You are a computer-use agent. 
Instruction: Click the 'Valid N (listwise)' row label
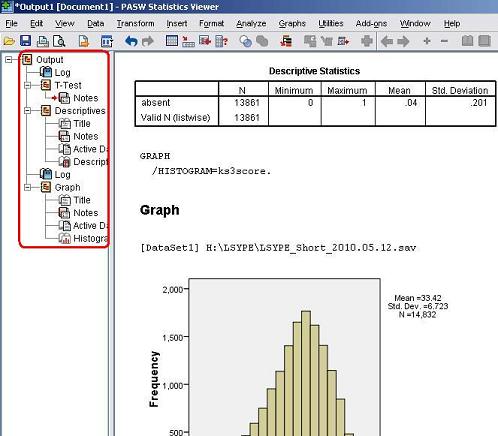[x=176, y=118]
